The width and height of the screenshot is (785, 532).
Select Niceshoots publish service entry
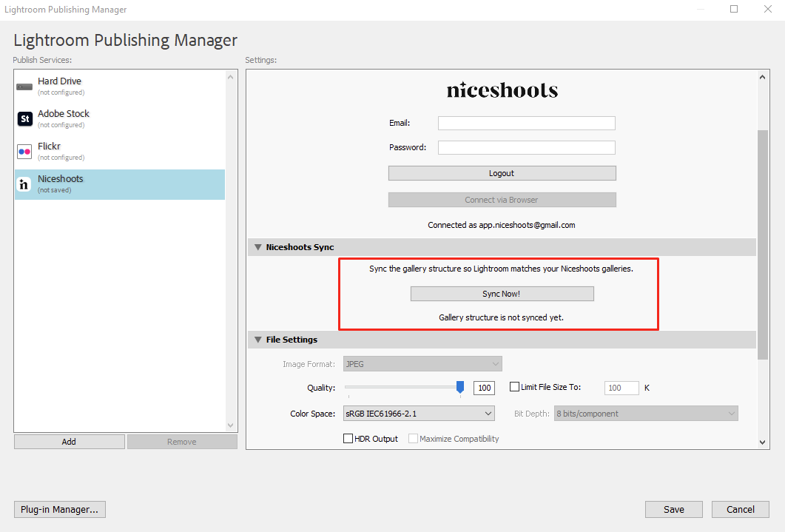coord(120,184)
